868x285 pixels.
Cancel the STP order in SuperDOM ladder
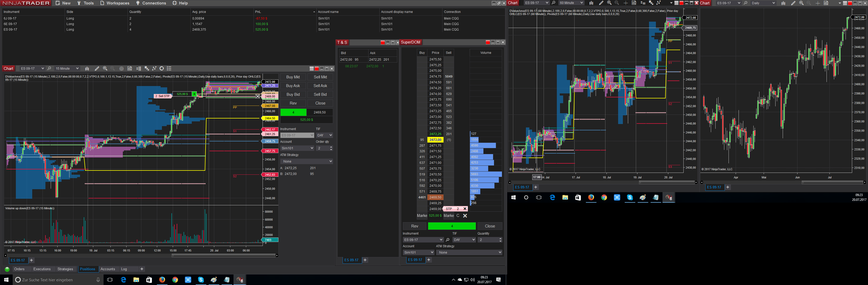465,209
